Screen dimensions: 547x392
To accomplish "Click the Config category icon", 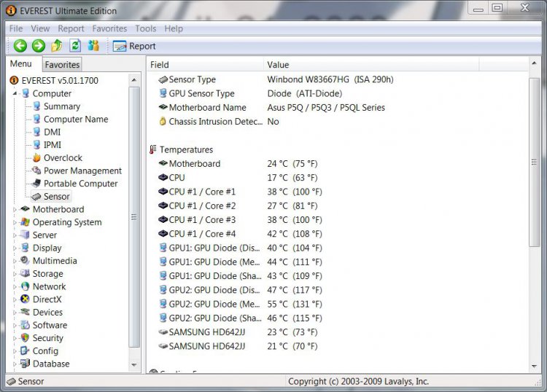I will tap(25, 350).
